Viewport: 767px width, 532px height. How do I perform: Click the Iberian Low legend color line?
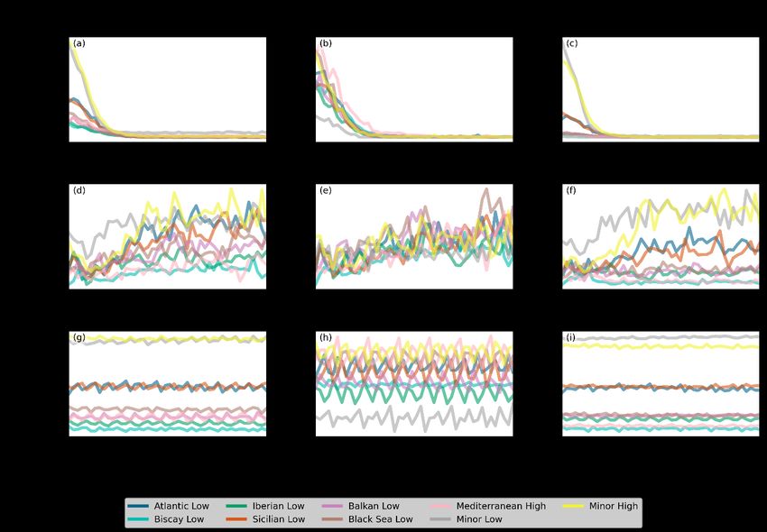[237, 506]
